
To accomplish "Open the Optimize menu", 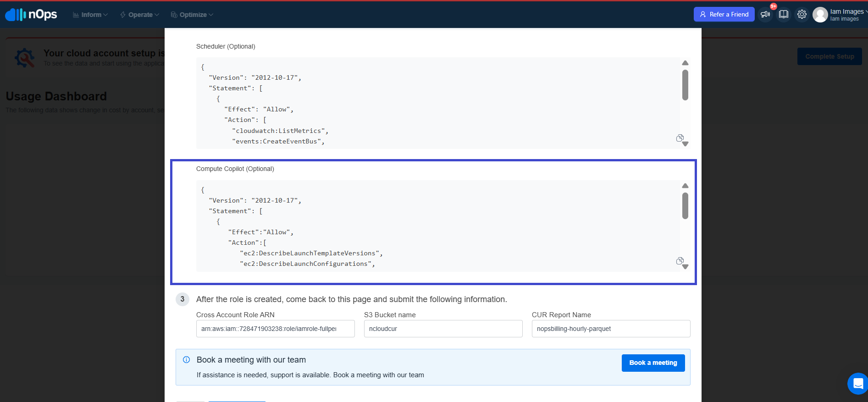I will tap(192, 15).
